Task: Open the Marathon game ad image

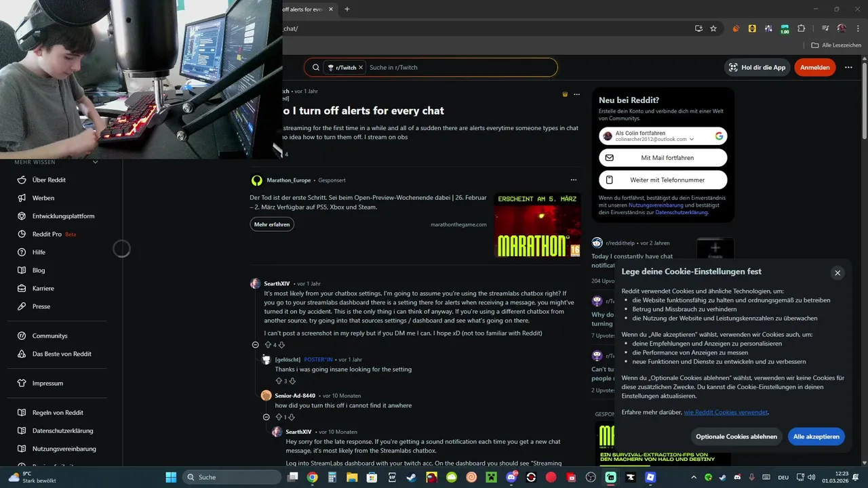Action: pyautogui.click(x=538, y=224)
